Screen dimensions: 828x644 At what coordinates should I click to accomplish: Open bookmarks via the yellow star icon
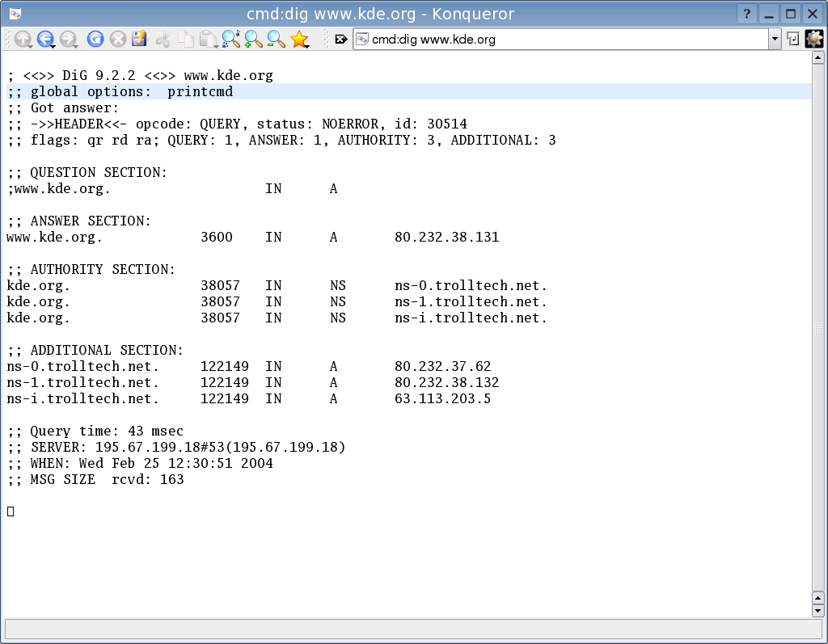click(x=299, y=39)
